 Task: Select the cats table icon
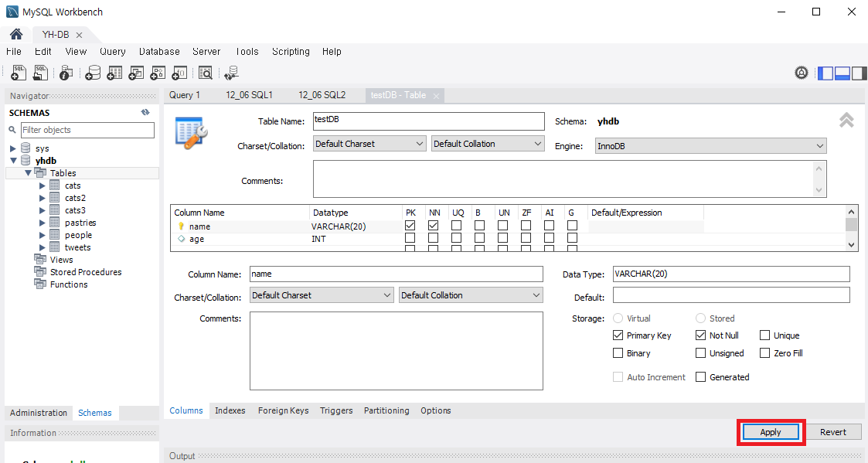[55, 186]
